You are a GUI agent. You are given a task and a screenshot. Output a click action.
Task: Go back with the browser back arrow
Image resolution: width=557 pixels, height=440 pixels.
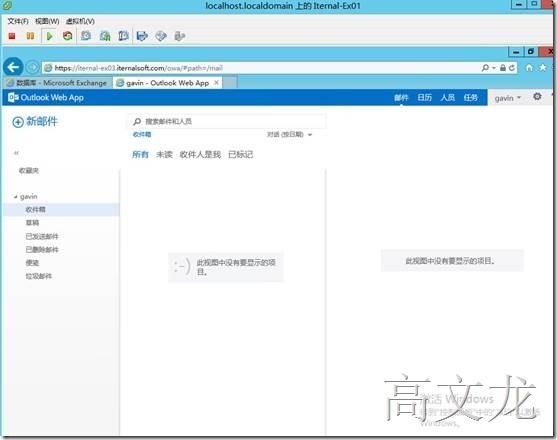click(x=13, y=67)
